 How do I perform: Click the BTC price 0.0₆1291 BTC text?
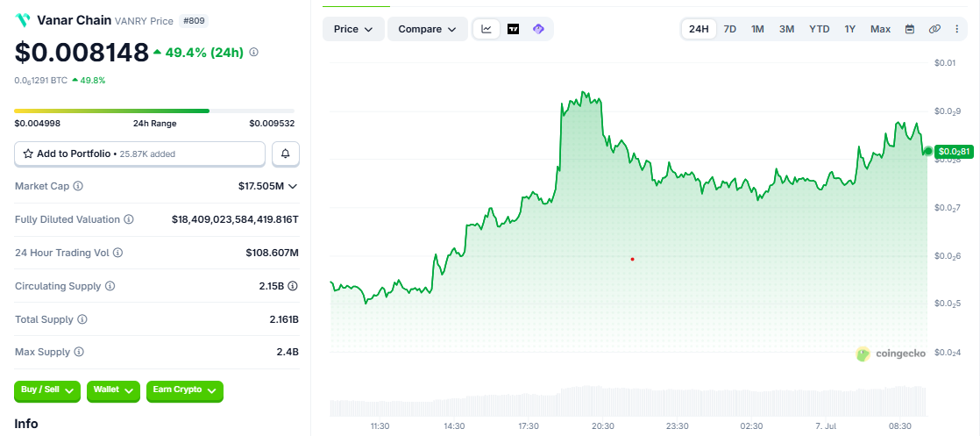coord(40,80)
